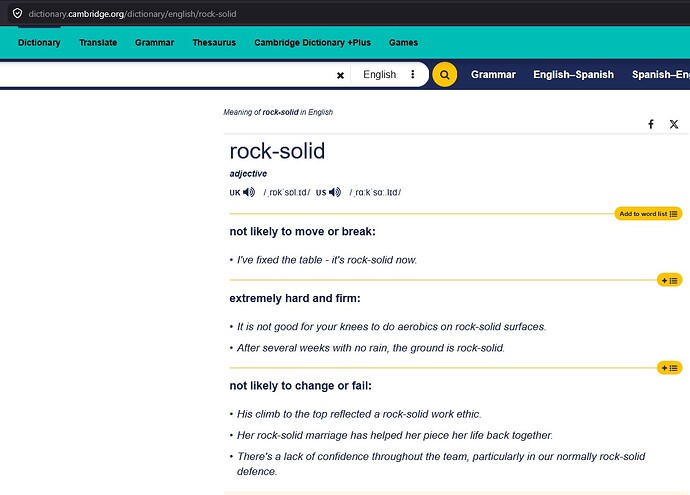Open the Games menu item
Viewport: 690px width, 495px height.
pos(403,43)
